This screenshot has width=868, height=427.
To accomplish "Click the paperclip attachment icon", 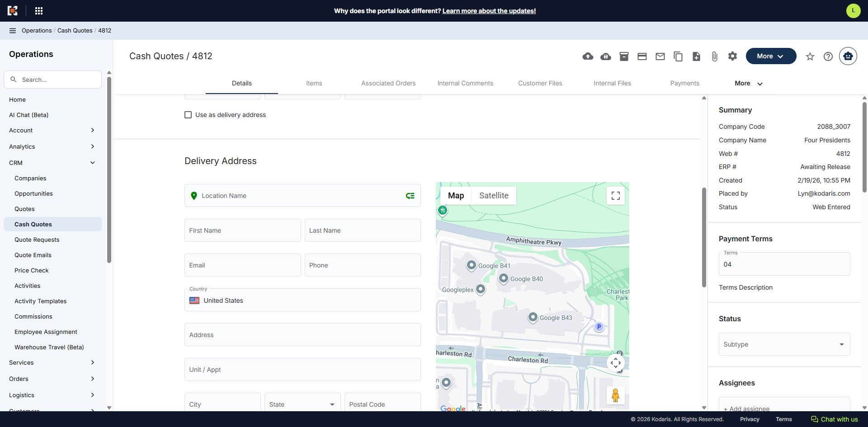I will [714, 56].
